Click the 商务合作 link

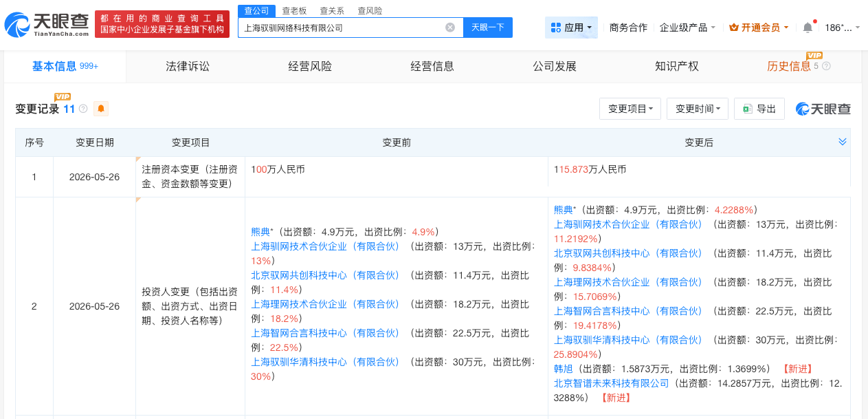[x=628, y=28]
